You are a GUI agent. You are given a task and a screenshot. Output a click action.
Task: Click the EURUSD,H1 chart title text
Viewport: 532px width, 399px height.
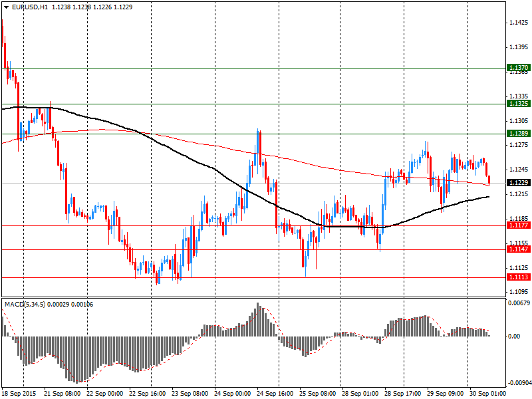coord(30,7)
